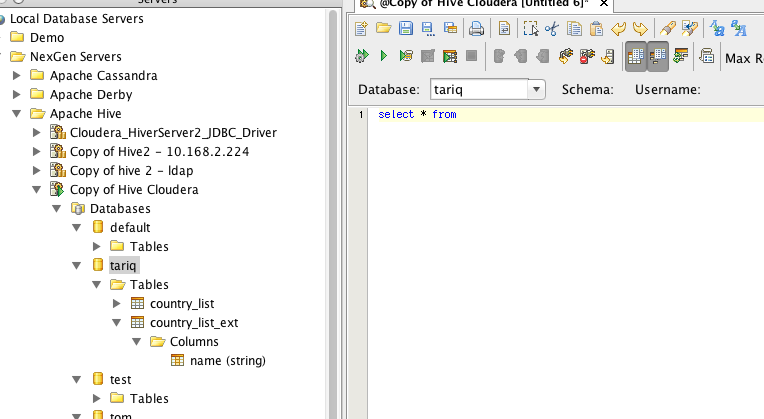Image resolution: width=764 pixels, height=419 pixels.
Task: Select Local Database Servers root
Action: (x=76, y=19)
